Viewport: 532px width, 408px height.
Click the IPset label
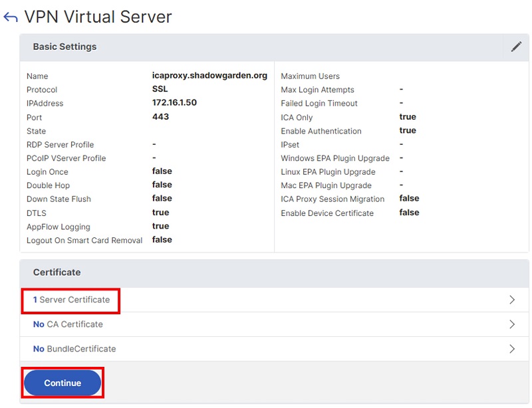point(290,144)
